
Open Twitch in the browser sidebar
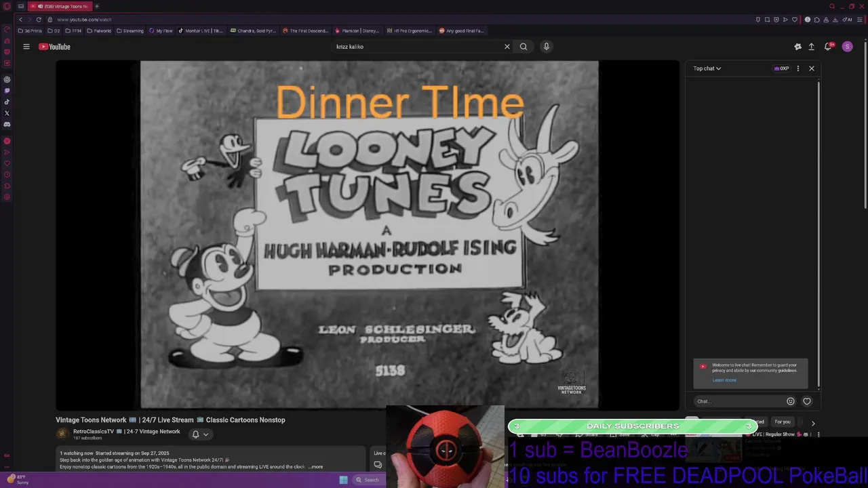click(x=7, y=91)
